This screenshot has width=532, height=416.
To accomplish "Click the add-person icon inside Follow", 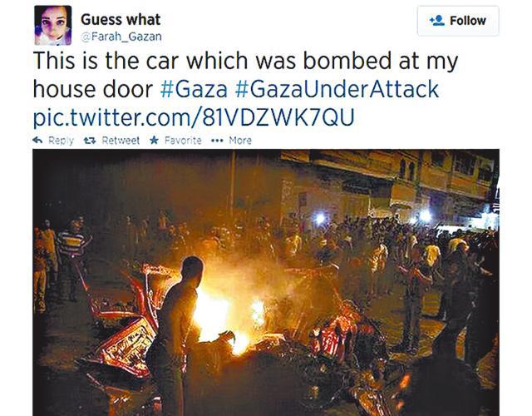I will coord(437,20).
